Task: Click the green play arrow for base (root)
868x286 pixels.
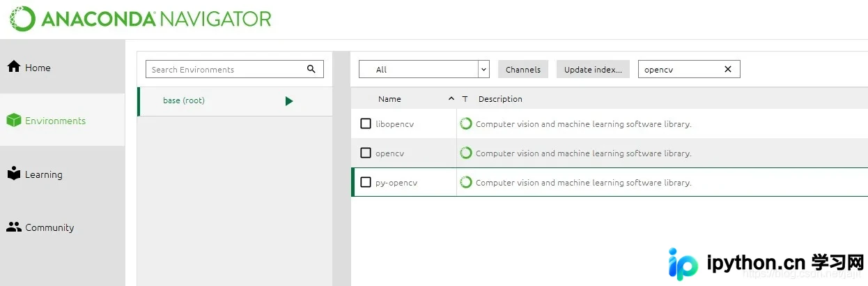Action: click(289, 101)
